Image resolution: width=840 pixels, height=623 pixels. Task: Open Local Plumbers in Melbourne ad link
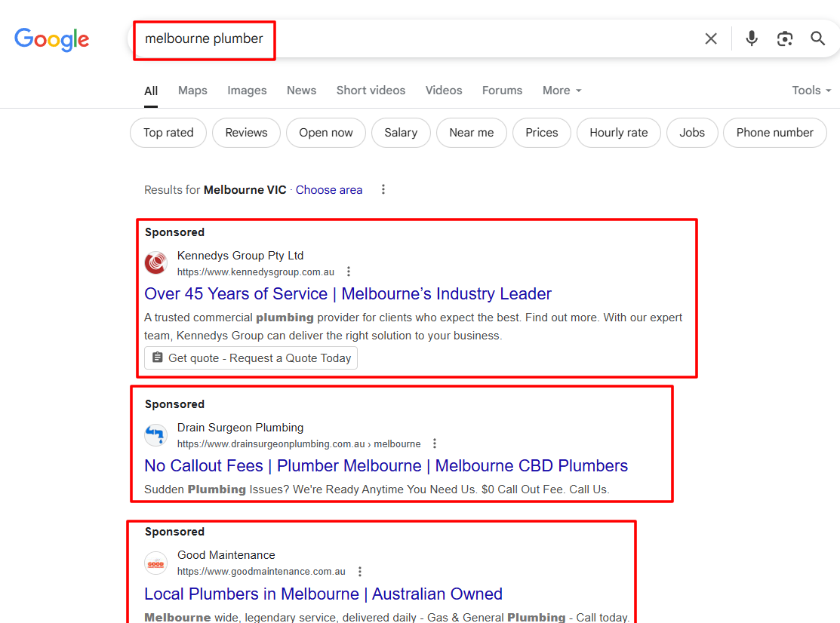[323, 594]
